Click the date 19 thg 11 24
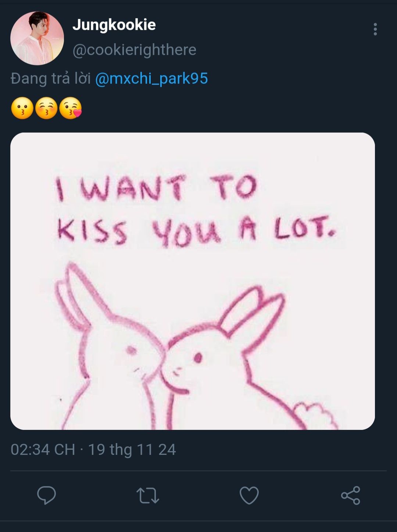This screenshot has width=397, height=532. click(x=132, y=450)
